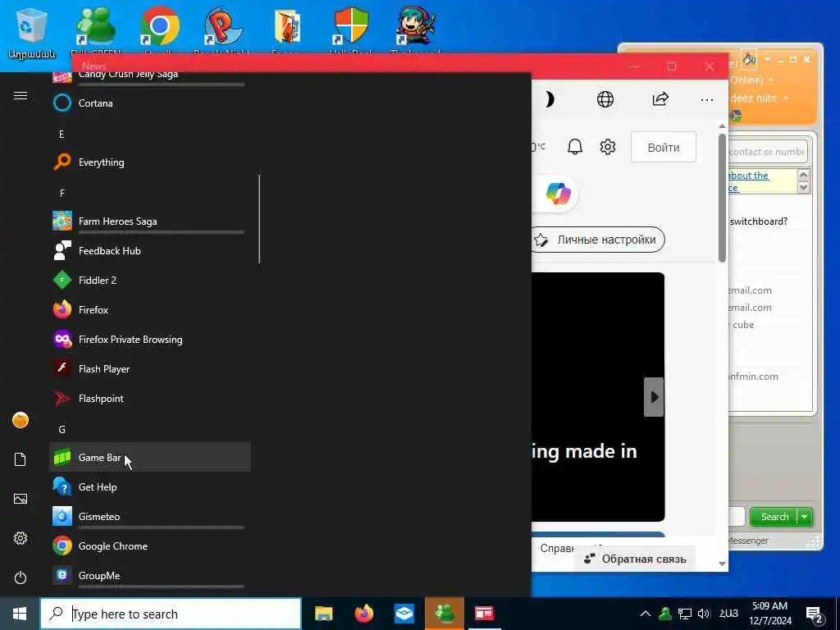
Task: Open Messenger Online status dropdown
Action: 771,80
